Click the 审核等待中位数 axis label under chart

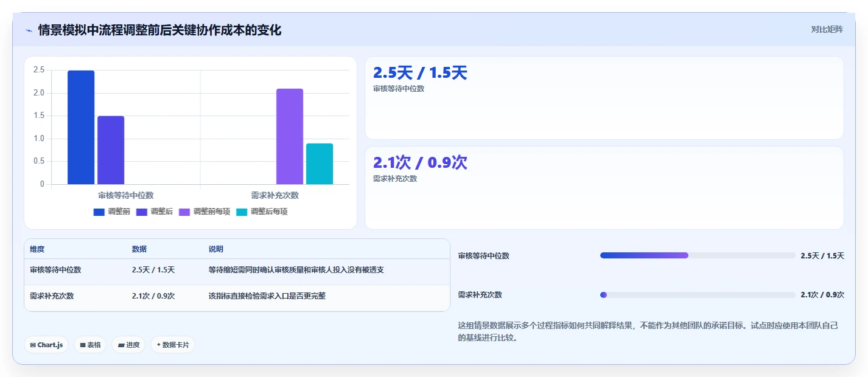coord(126,195)
